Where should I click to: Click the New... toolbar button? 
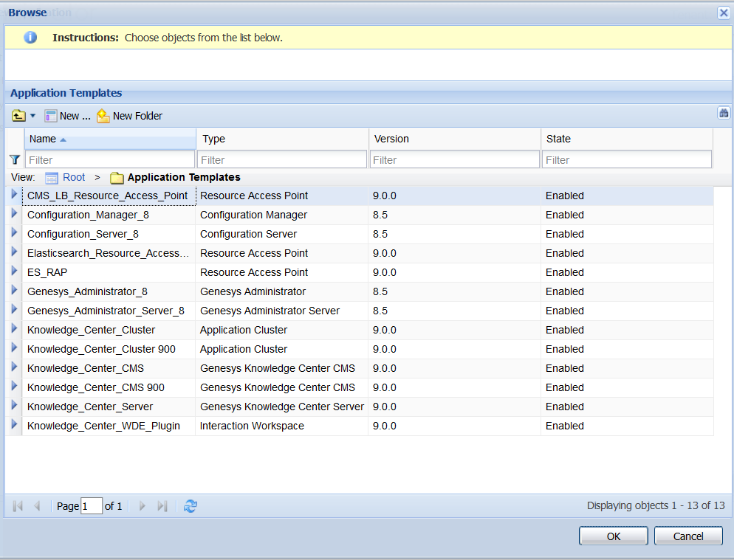68,116
